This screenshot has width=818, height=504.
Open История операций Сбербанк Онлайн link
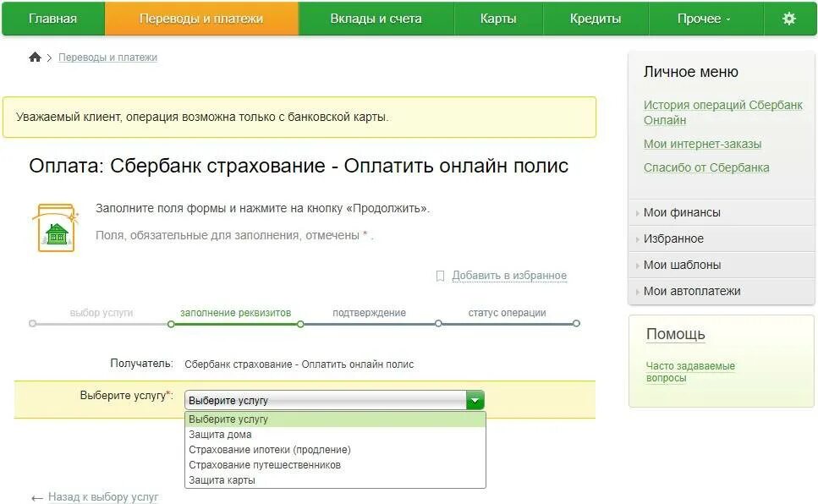tap(722, 112)
